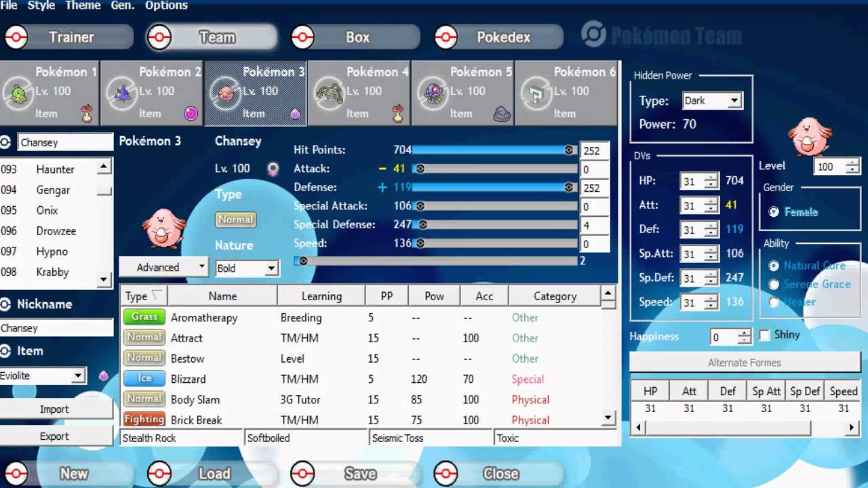Click the held item icon in Pokémon 1 slot
The height and width of the screenshot is (488, 868).
coord(87,113)
